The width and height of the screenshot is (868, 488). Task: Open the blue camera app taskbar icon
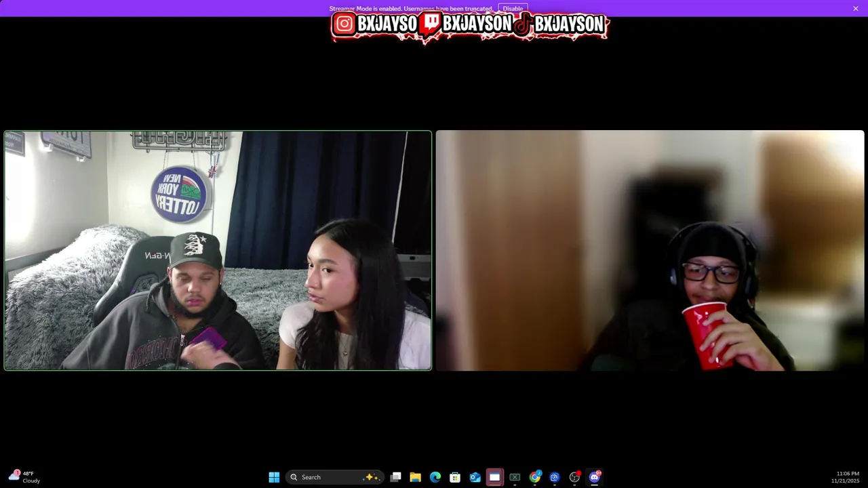[555, 477]
